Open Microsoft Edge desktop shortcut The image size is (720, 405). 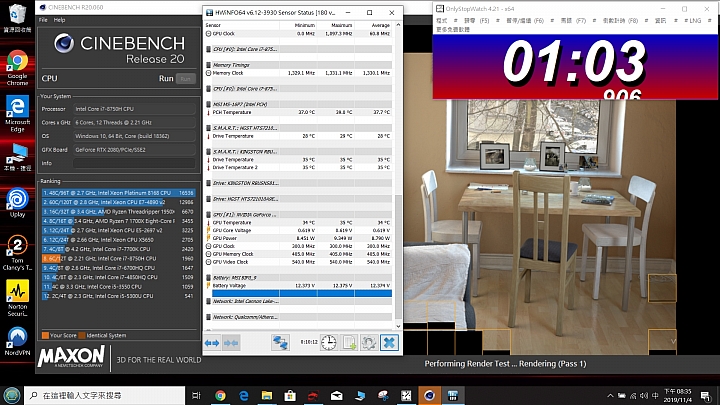[x=17, y=114]
